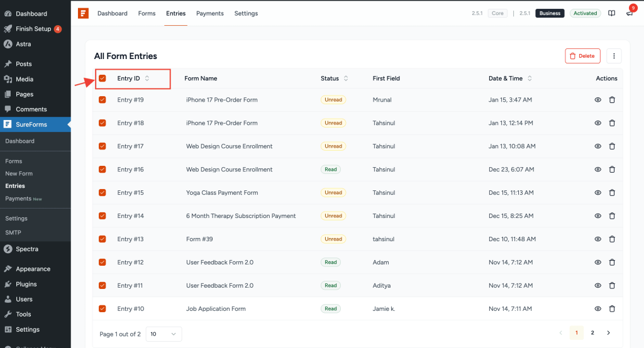The height and width of the screenshot is (348, 644).
Task: Switch to the Payments top tab
Action: pos(210,14)
